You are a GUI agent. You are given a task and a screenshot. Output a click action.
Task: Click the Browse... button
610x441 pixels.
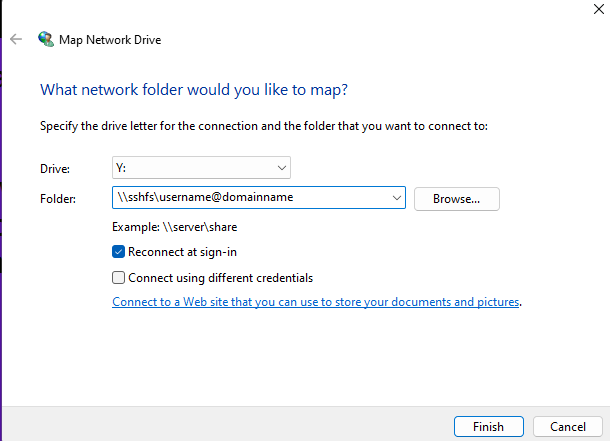457,199
